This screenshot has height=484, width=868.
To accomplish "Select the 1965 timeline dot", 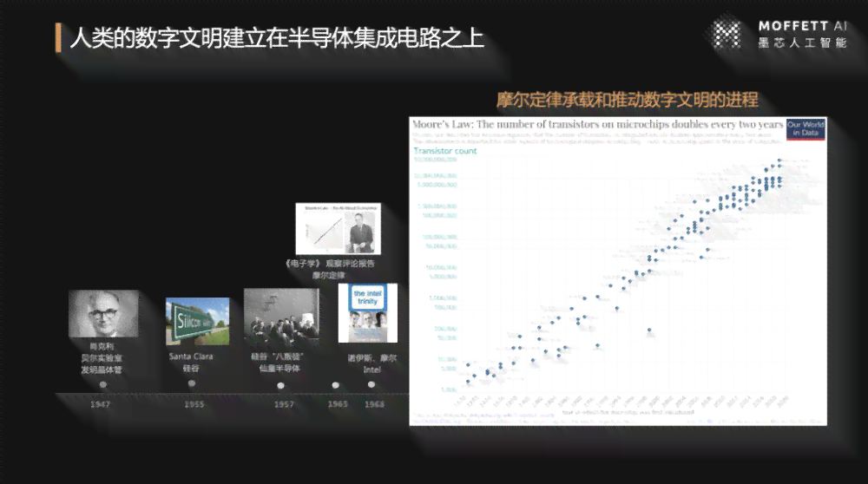I will [x=335, y=385].
